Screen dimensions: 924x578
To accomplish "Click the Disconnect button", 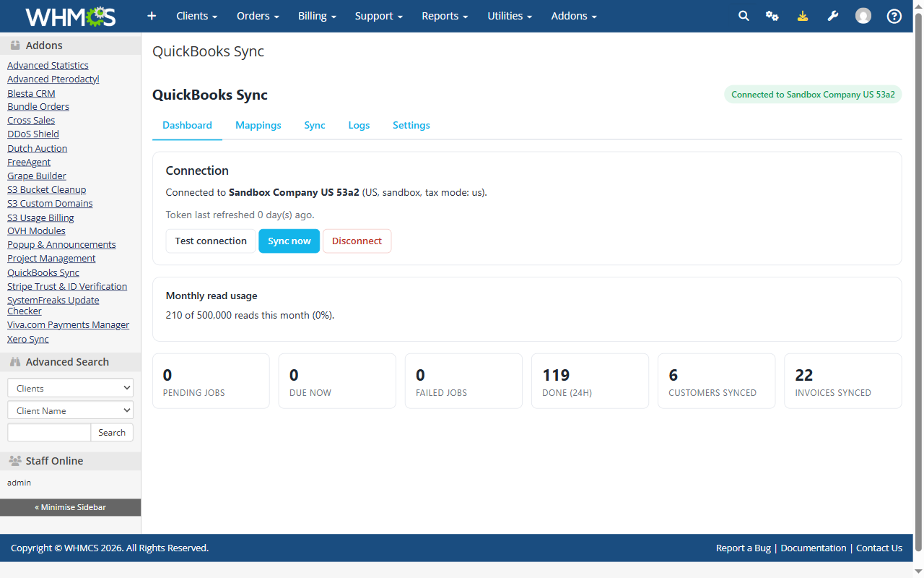I will pos(357,241).
